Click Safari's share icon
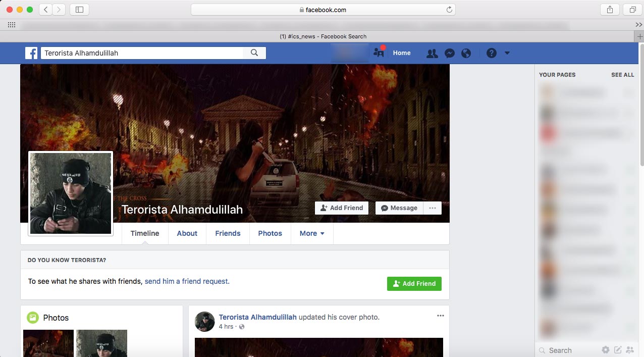This screenshot has width=644, height=357. (610, 10)
